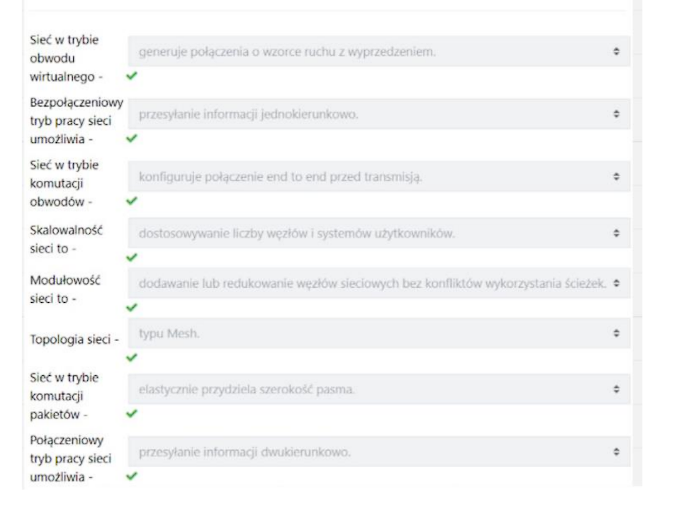Click green checkmark under 'Sieć w trybie komutacji obwodów'

click(131, 201)
